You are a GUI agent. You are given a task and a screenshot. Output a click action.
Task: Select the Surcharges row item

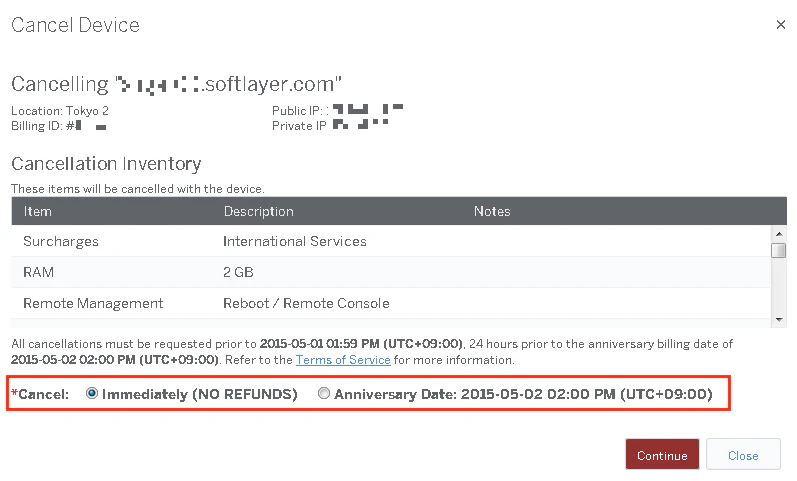click(61, 242)
